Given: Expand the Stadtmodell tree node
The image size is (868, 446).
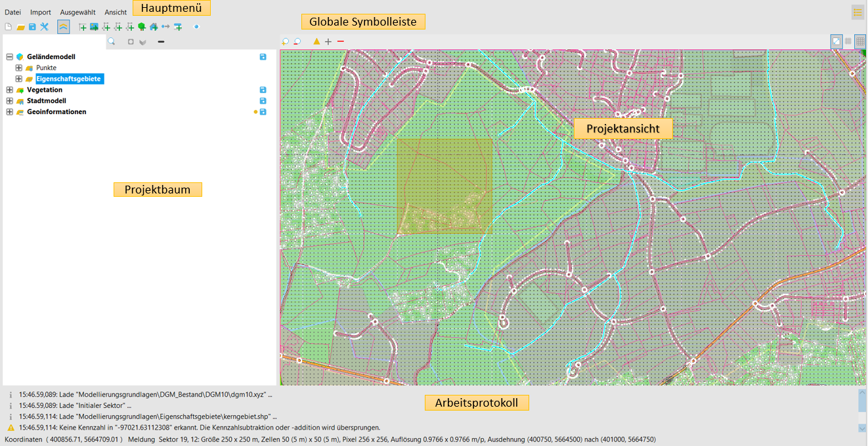Looking at the screenshot, I should tap(10, 101).
